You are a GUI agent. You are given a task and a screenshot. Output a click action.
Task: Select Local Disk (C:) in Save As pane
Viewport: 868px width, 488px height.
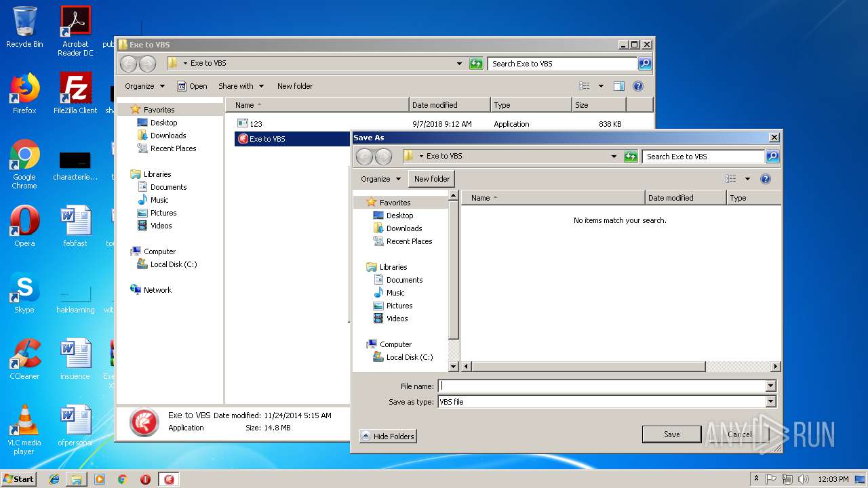tap(410, 357)
